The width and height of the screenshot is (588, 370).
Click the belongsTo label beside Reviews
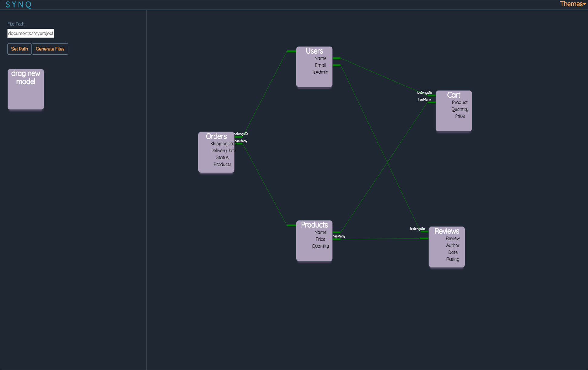pyautogui.click(x=417, y=229)
